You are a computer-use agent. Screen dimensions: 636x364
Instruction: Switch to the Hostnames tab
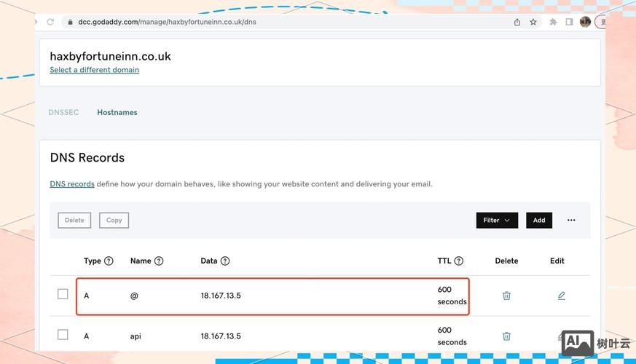click(117, 113)
